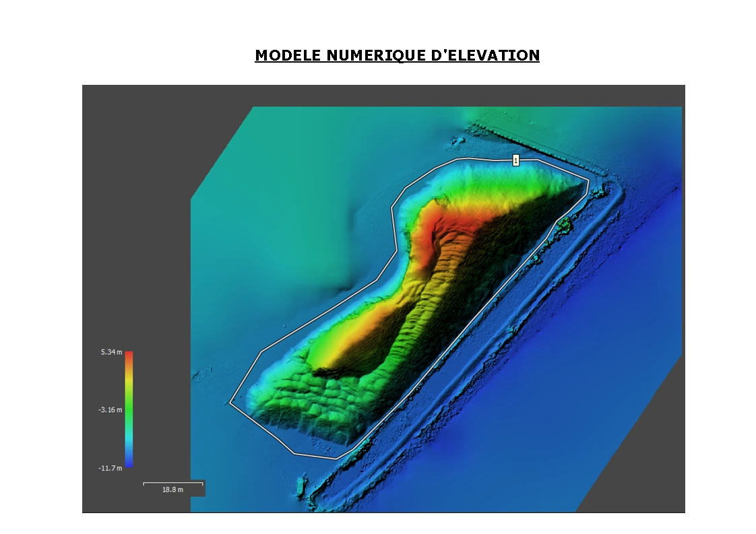The image size is (756, 534).
Task: Click the dark blue low area at lower right
Action: click(539, 438)
